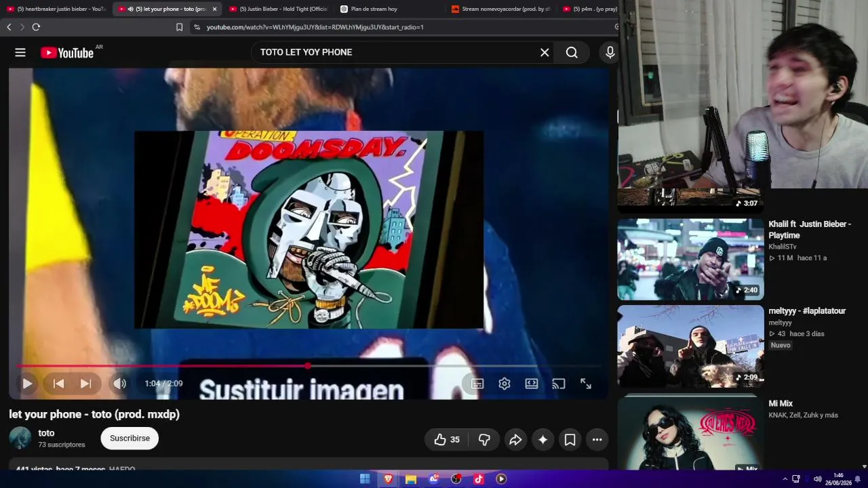View site information icon in address bar
868x488 pixels.
point(197,27)
